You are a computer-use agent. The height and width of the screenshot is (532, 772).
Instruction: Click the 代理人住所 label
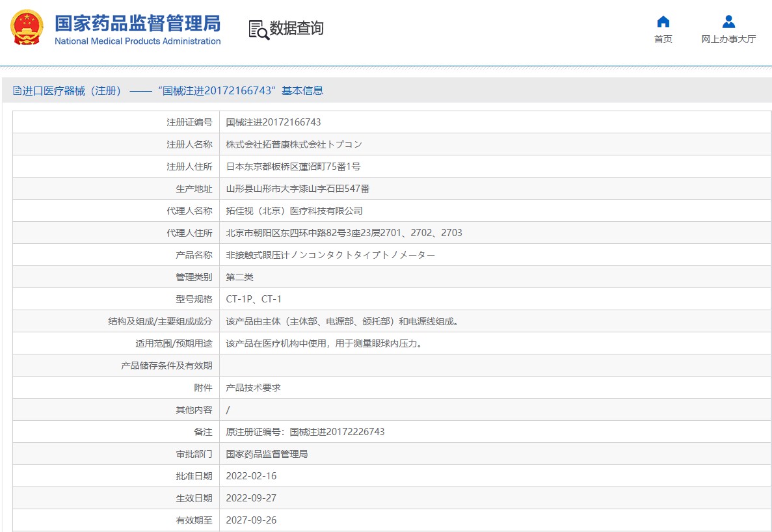pyautogui.click(x=189, y=233)
